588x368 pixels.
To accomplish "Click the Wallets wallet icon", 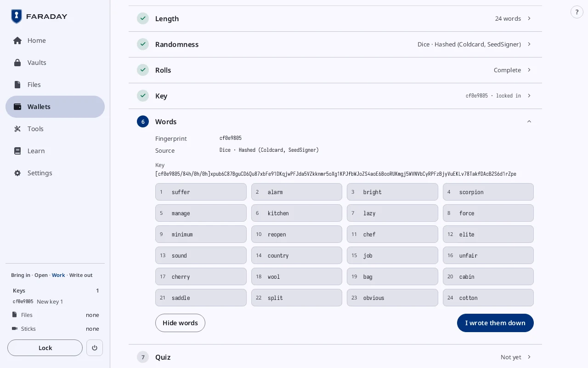I will point(17,107).
